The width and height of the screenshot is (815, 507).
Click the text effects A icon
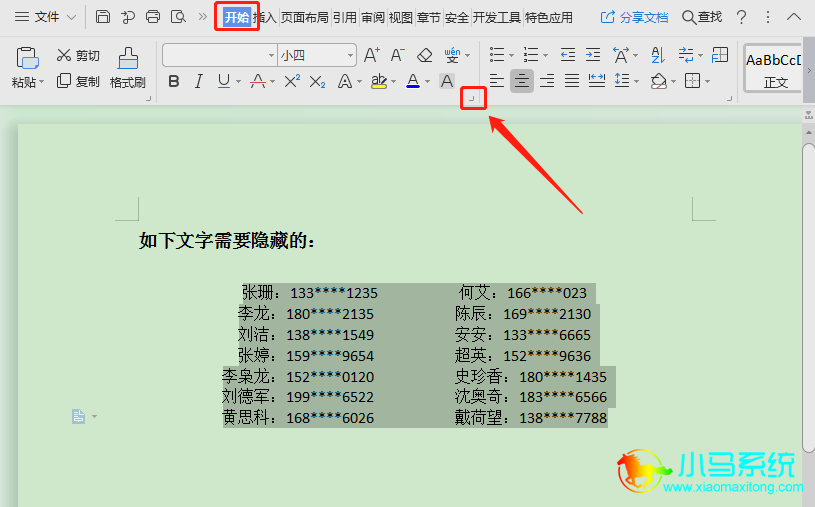[x=345, y=81]
